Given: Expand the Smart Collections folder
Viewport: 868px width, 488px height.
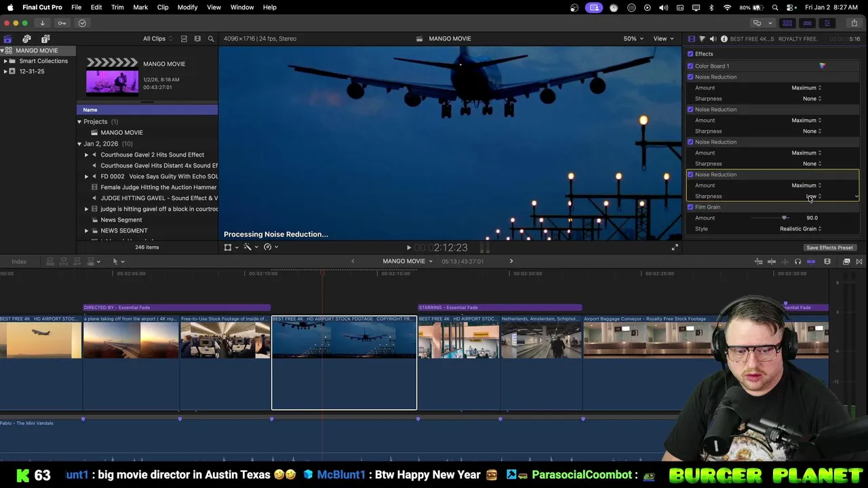Looking at the screenshot, I should [x=5, y=61].
